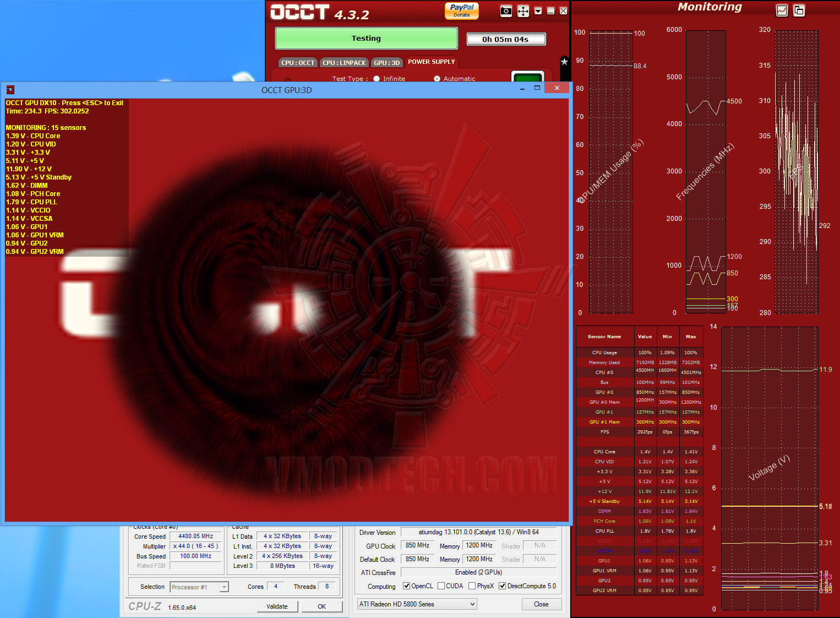
Task: Click the OCCT move-window arrows icon
Action: coord(523,11)
